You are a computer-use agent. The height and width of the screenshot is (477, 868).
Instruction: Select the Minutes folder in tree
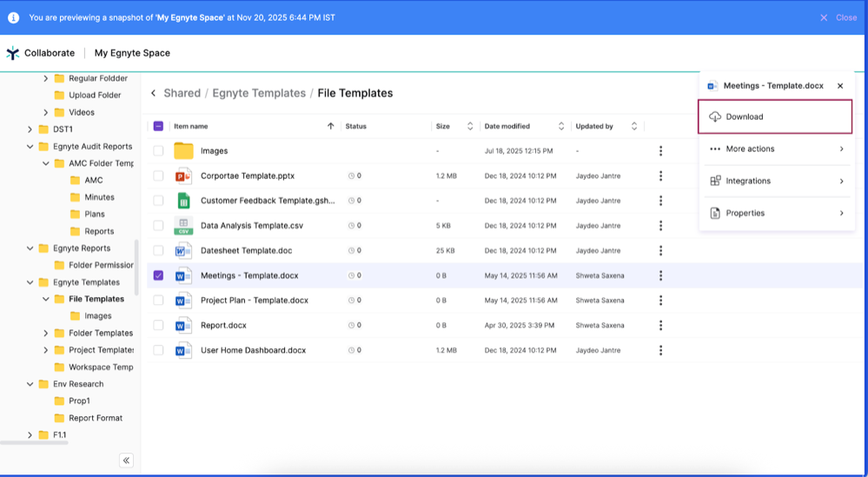(99, 197)
